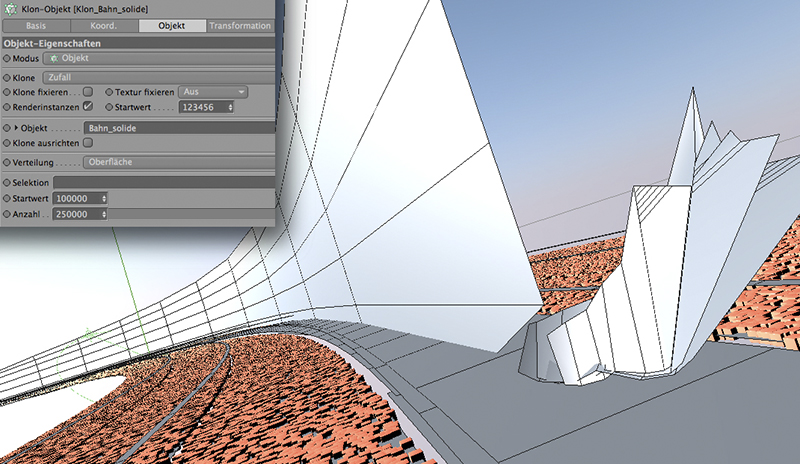Click the animation dot beside Klone

click(x=7, y=78)
